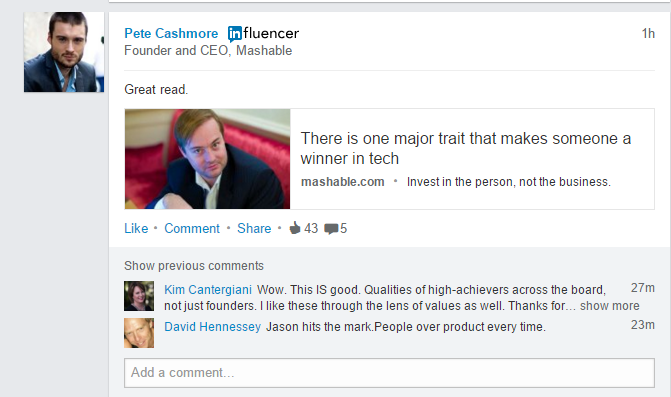Image resolution: width=671 pixels, height=397 pixels.
Task: Open Kim Cantergiani's avatar picture
Action: 139,296
